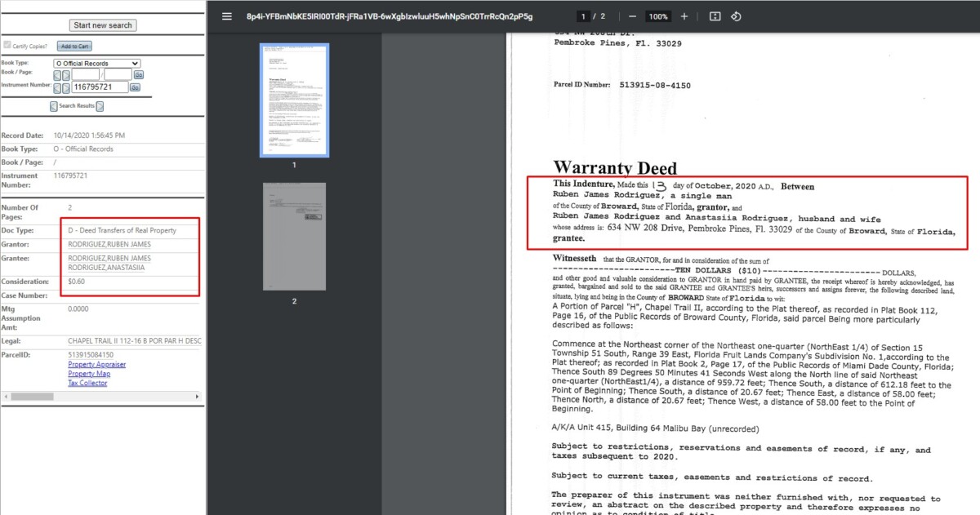Go to next instrument number
The height and width of the screenshot is (515, 980).
tap(66, 87)
